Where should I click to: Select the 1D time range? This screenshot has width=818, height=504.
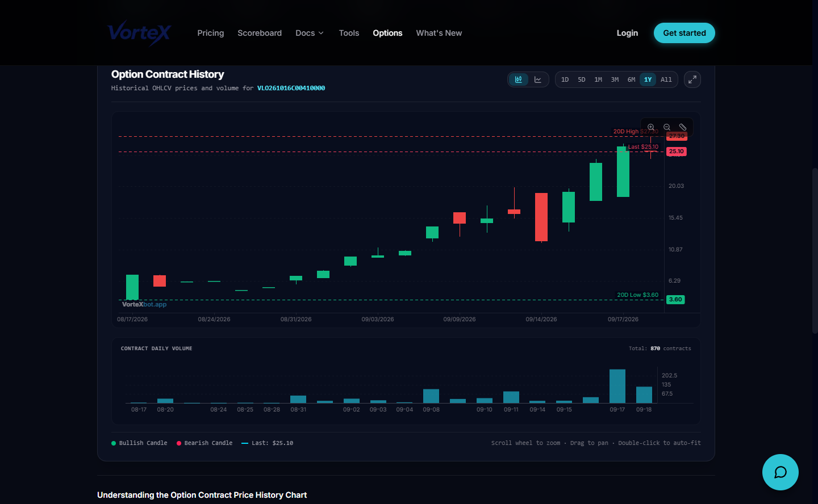(565, 79)
